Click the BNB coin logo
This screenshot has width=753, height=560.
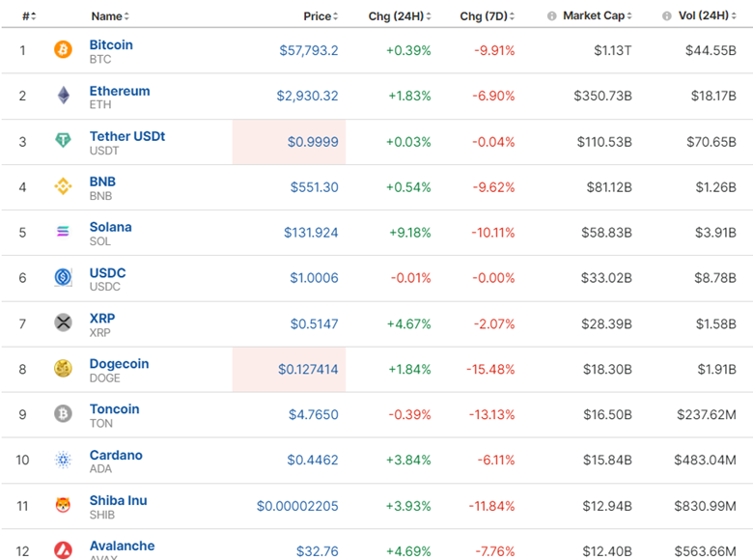point(63,186)
